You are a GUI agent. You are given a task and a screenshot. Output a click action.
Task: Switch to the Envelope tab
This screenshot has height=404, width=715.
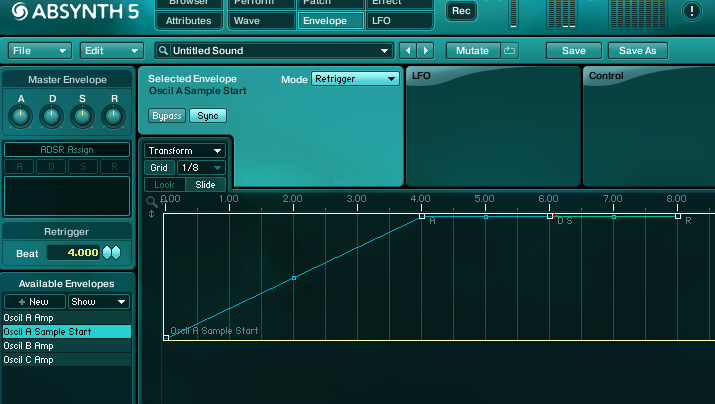pyautogui.click(x=331, y=21)
